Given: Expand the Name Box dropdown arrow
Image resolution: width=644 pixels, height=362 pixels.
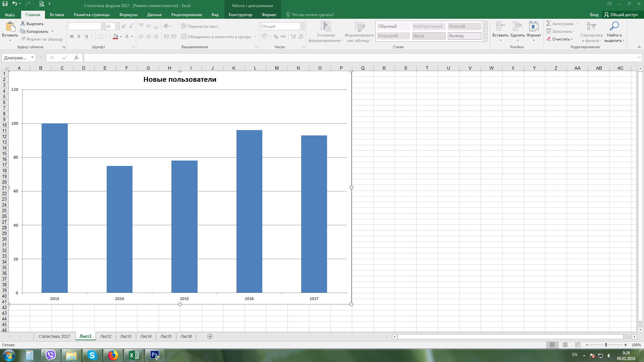Looking at the screenshot, I should 32,58.
